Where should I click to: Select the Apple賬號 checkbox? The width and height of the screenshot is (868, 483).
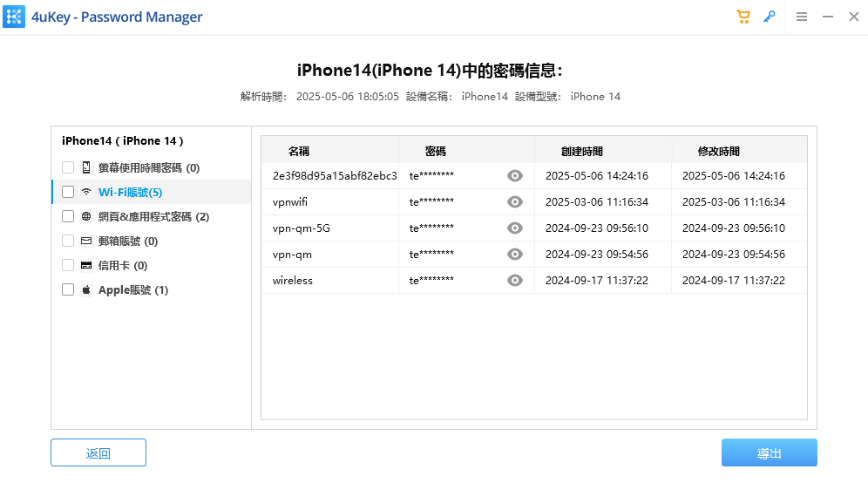pos(67,289)
